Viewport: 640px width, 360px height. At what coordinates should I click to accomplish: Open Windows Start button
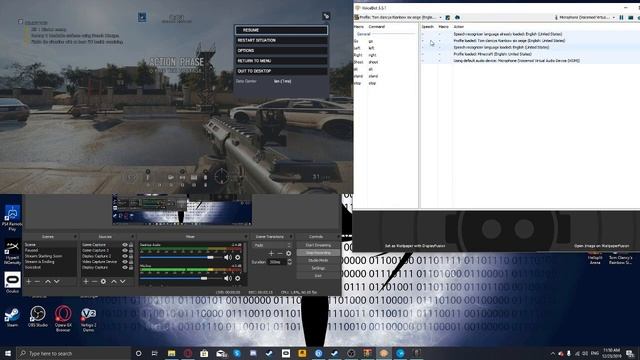tap(8, 353)
